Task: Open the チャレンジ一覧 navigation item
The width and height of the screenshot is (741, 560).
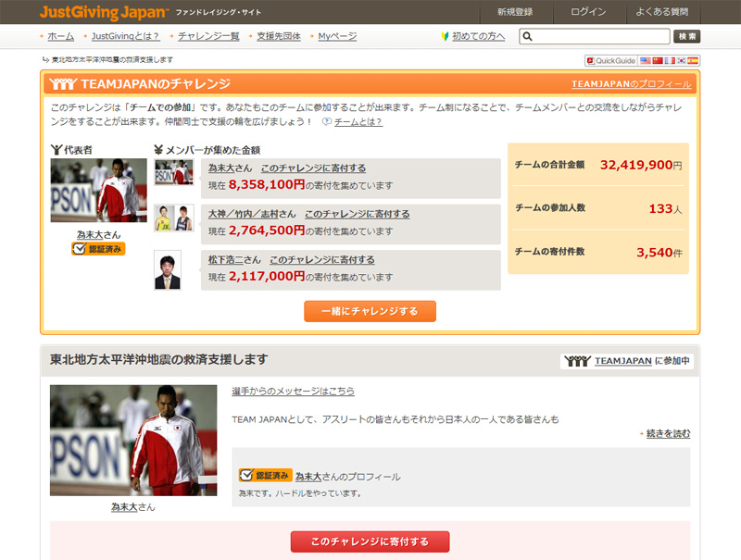Action: point(207,36)
